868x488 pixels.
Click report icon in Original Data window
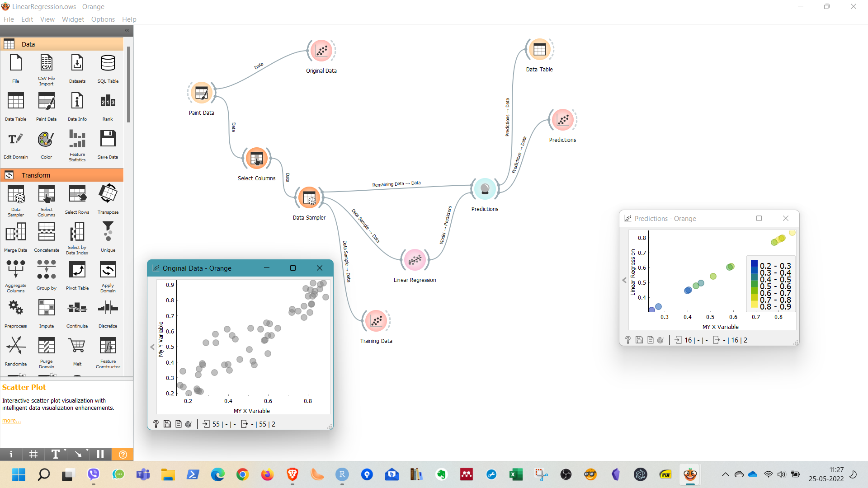[x=179, y=424]
